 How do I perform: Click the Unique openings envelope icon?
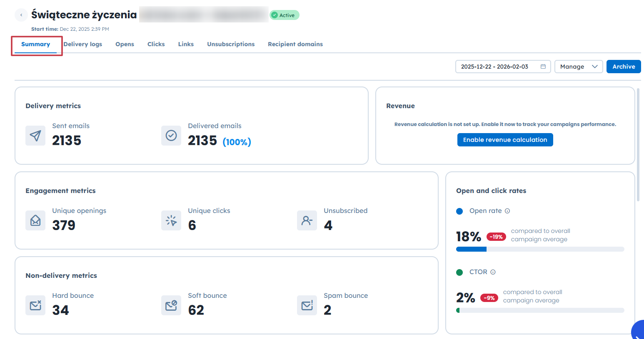(35, 220)
